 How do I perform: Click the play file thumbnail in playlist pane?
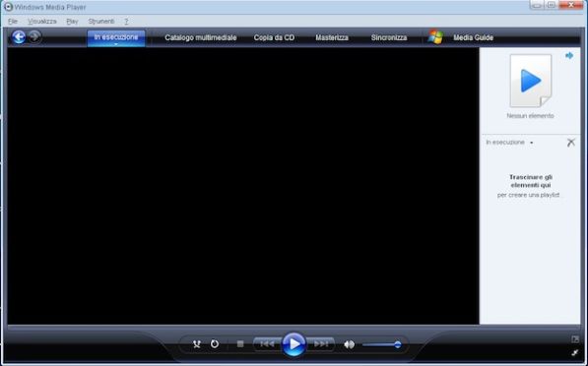[530, 81]
